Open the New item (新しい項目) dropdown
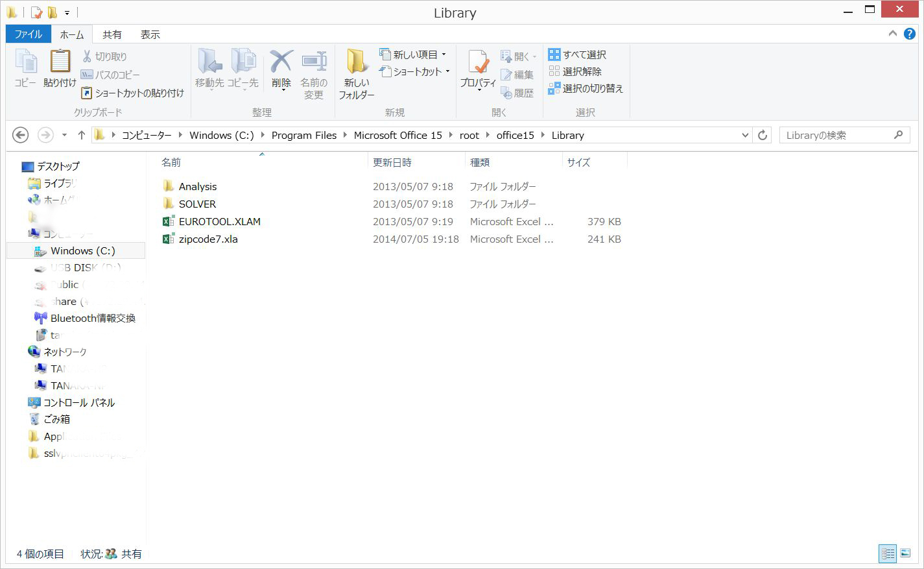The height and width of the screenshot is (569, 924). 413,54
